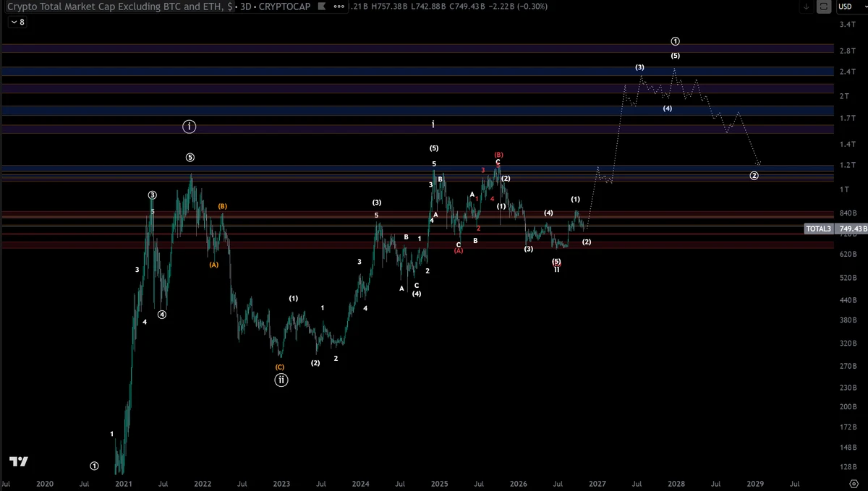Click the 200B price axis label
This screenshot has height=491, width=868.
click(848, 407)
